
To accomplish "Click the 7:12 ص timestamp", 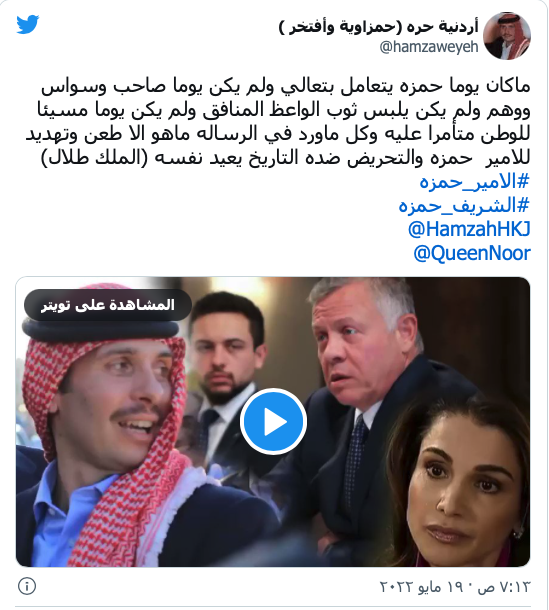I will click(504, 586).
